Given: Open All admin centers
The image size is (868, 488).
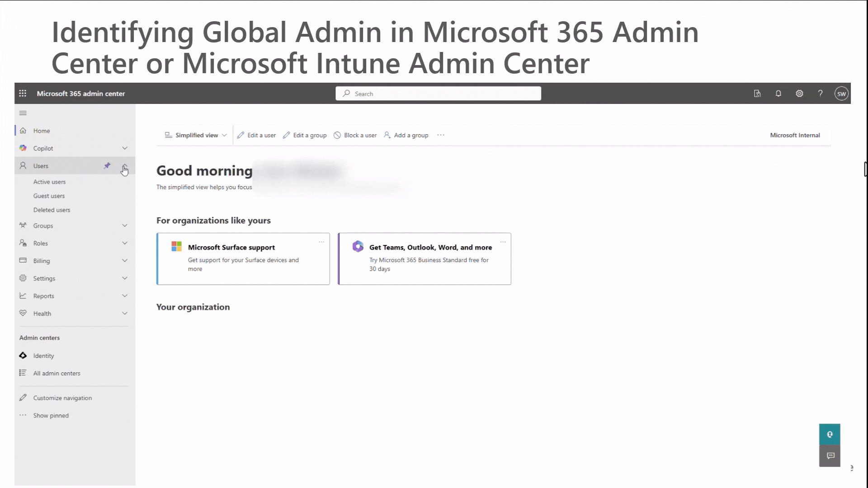Looking at the screenshot, I should pyautogui.click(x=57, y=373).
